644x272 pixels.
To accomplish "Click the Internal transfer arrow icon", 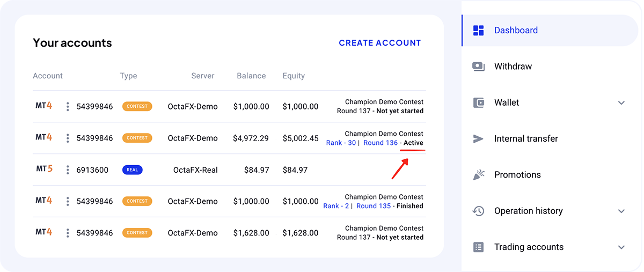I will point(478,138).
